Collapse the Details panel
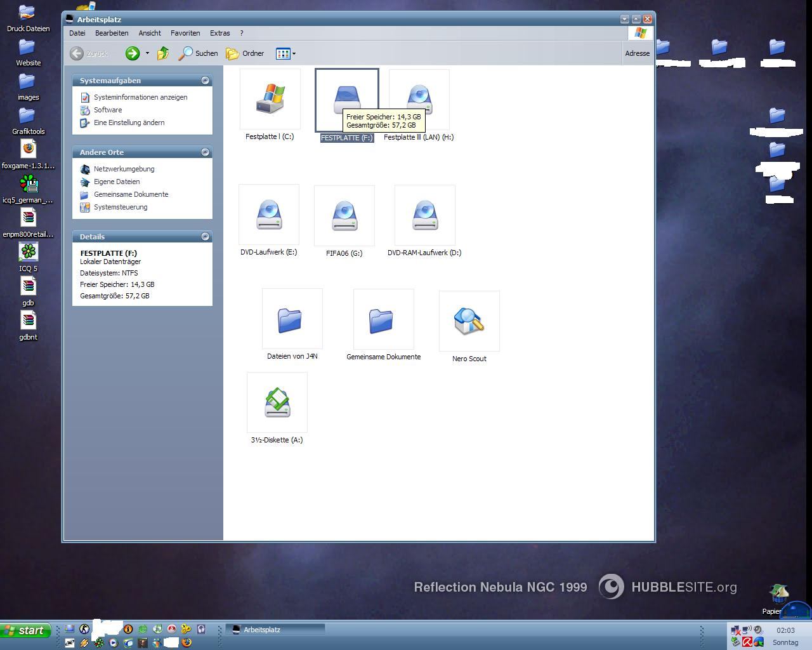Image resolution: width=812 pixels, height=650 pixels. (205, 237)
